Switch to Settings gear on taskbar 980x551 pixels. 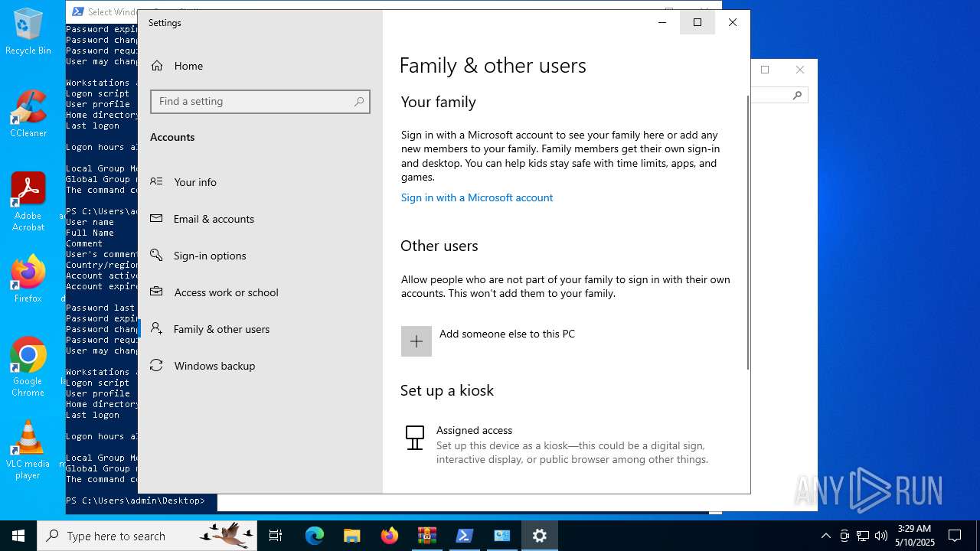pyautogui.click(x=540, y=536)
